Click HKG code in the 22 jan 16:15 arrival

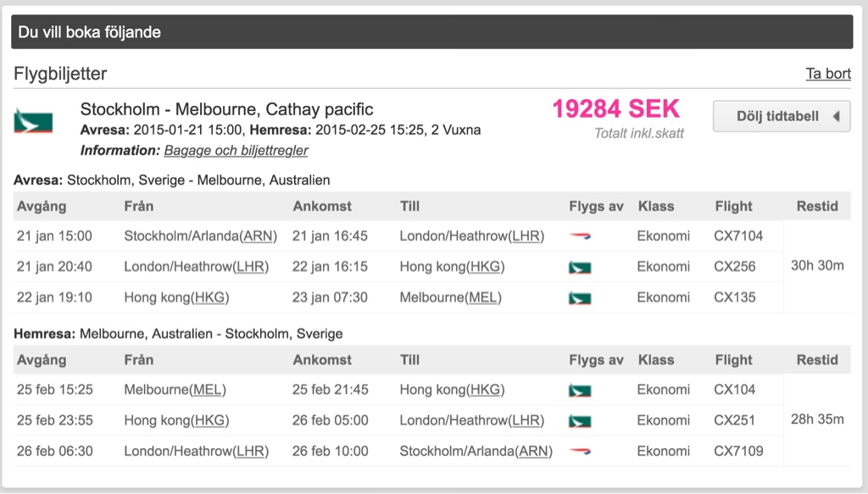coord(487,267)
